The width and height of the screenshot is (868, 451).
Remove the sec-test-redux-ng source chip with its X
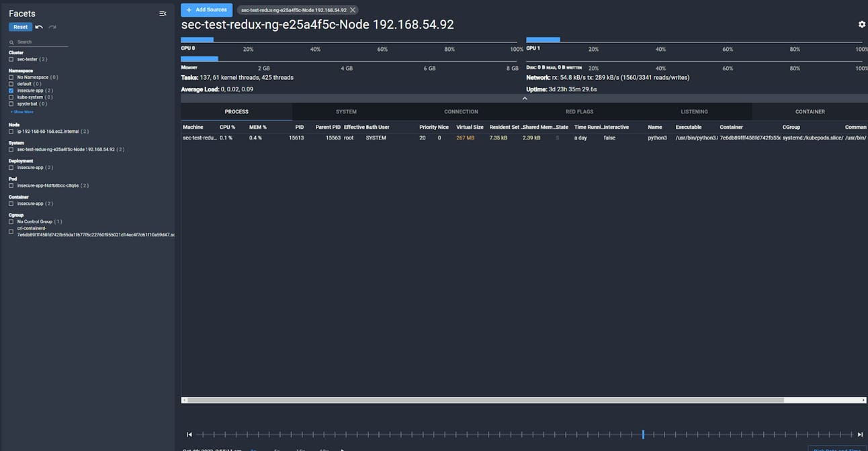pos(353,10)
